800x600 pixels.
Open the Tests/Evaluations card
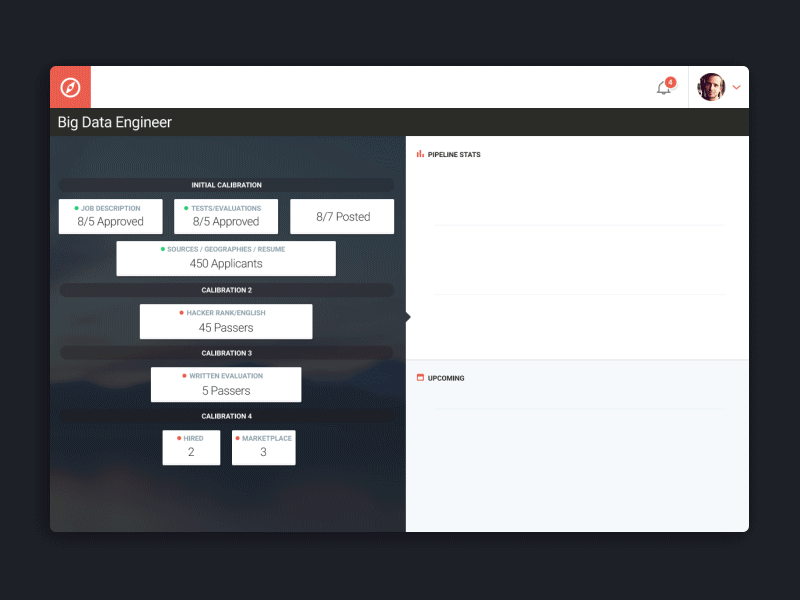coord(226,216)
